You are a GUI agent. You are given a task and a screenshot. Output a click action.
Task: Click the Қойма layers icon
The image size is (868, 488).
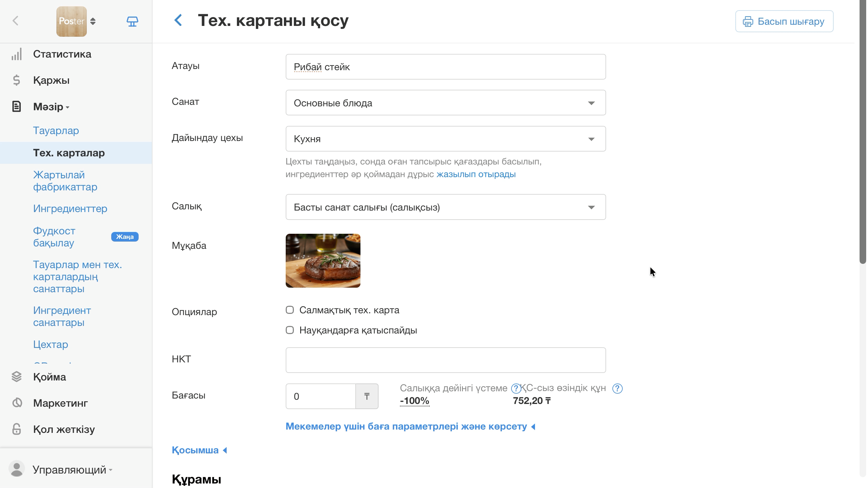[17, 377]
